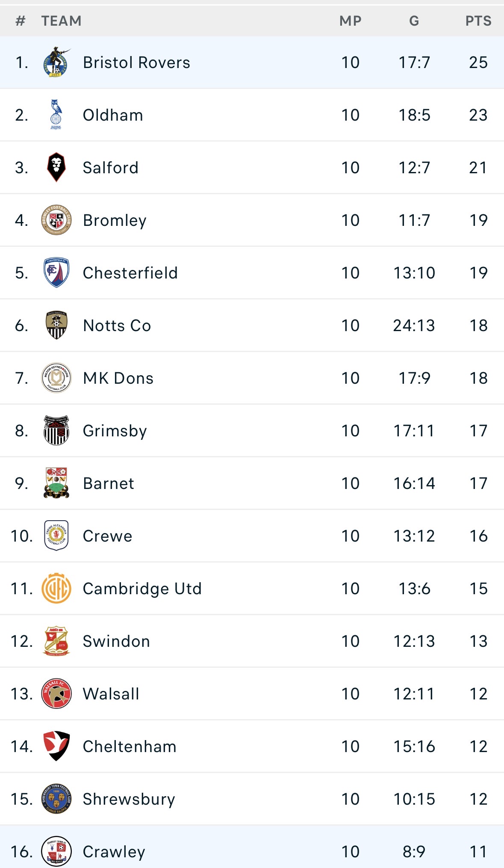Select the Notts Co badge
The image size is (504, 868).
point(56,325)
